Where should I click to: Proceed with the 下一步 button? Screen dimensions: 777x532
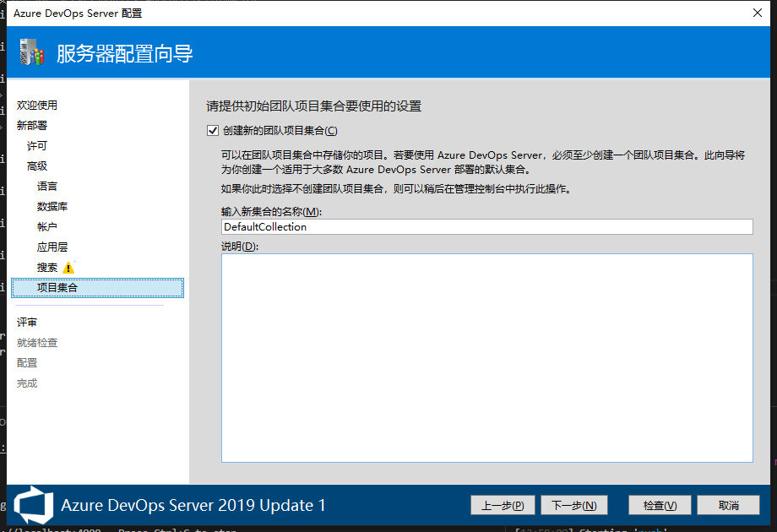[573, 505]
